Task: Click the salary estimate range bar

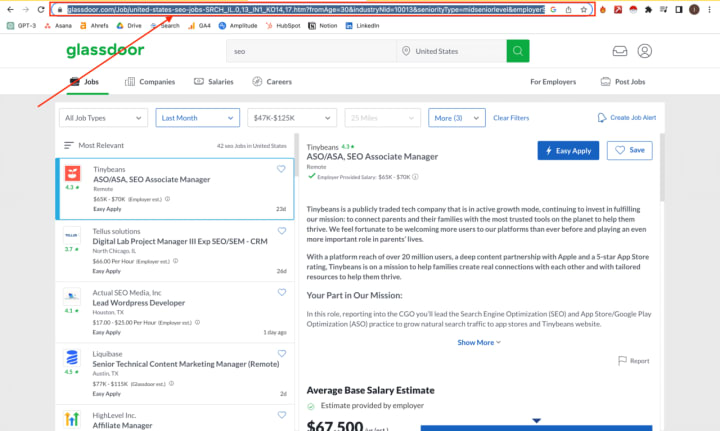Action: (536, 428)
